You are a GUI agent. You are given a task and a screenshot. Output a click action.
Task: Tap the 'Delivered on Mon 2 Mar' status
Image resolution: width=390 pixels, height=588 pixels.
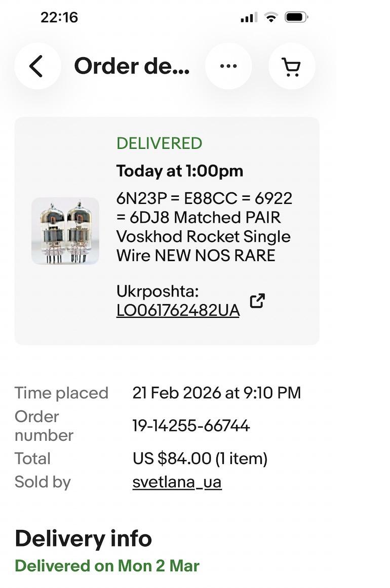click(107, 565)
